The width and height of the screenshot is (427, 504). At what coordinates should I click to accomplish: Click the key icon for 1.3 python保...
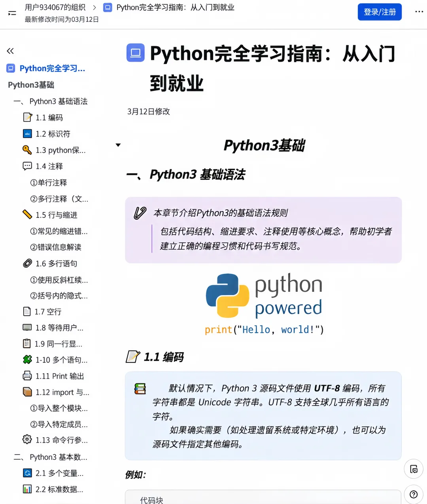tap(27, 150)
